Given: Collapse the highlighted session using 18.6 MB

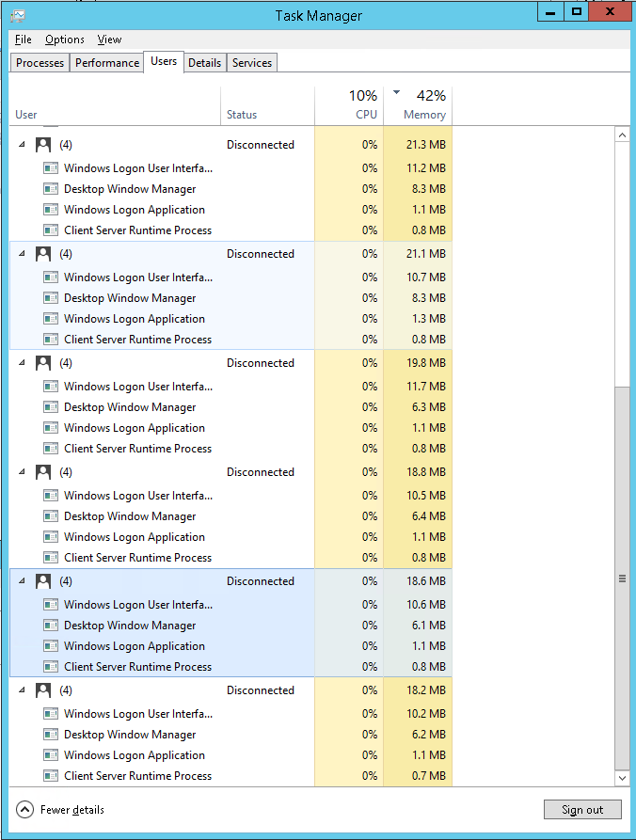Looking at the screenshot, I should pos(22,580).
